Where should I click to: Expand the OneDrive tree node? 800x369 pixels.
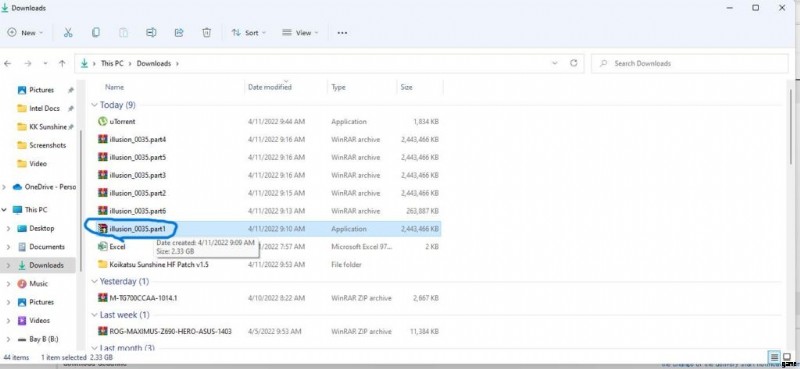pyautogui.click(x=5, y=187)
